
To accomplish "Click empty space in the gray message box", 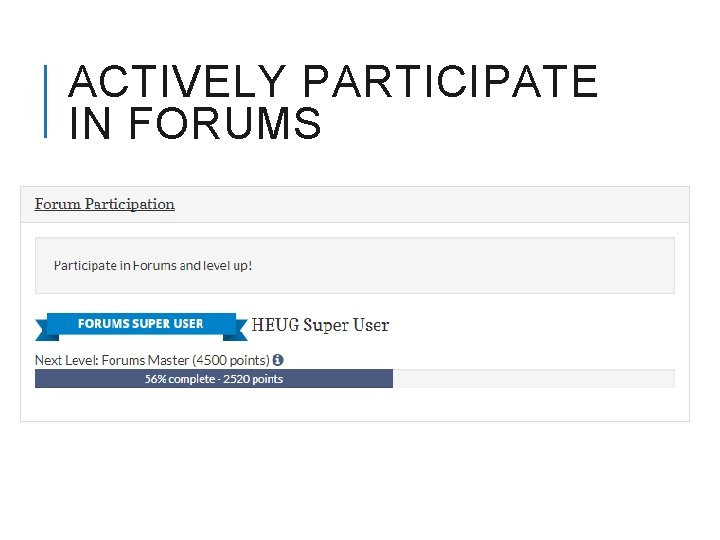I will point(480,266).
